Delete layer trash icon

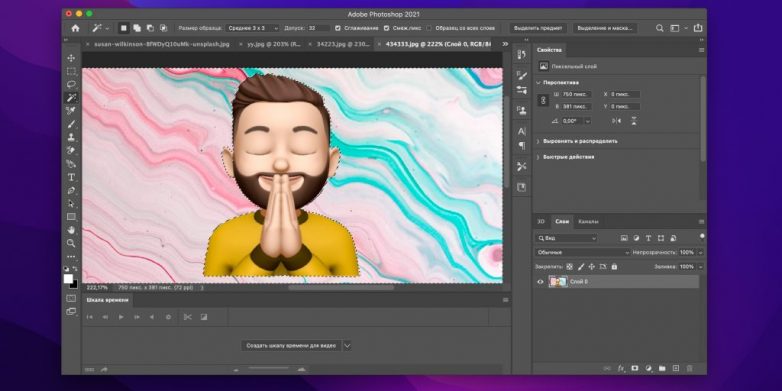tap(689, 369)
